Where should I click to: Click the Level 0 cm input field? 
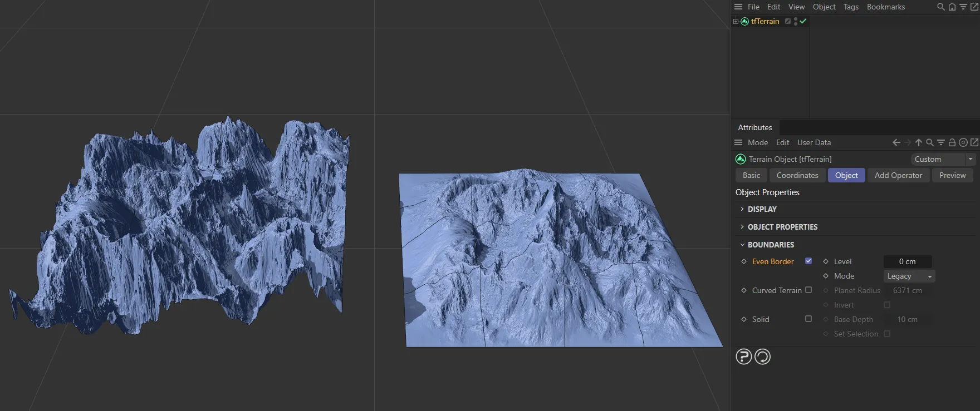(x=908, y=261)
